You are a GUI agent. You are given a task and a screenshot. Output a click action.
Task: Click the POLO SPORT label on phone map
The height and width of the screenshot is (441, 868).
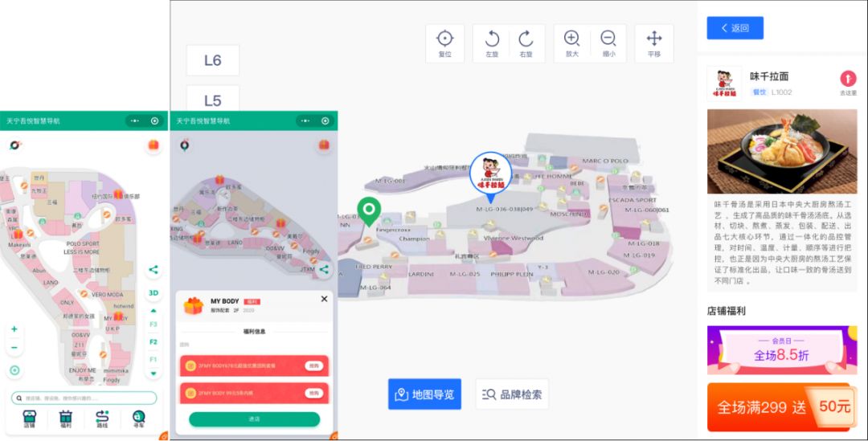coord(83,243)
